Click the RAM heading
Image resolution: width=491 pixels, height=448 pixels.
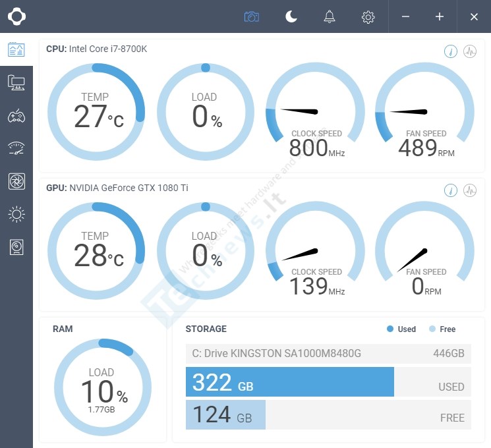click(x=63, y=329)
